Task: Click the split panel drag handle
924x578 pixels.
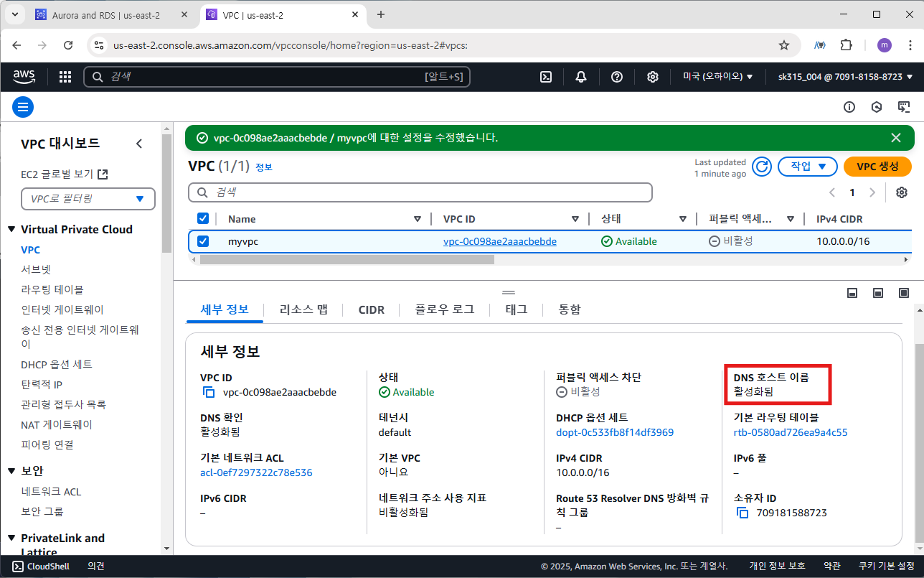Action: point(509,292)
